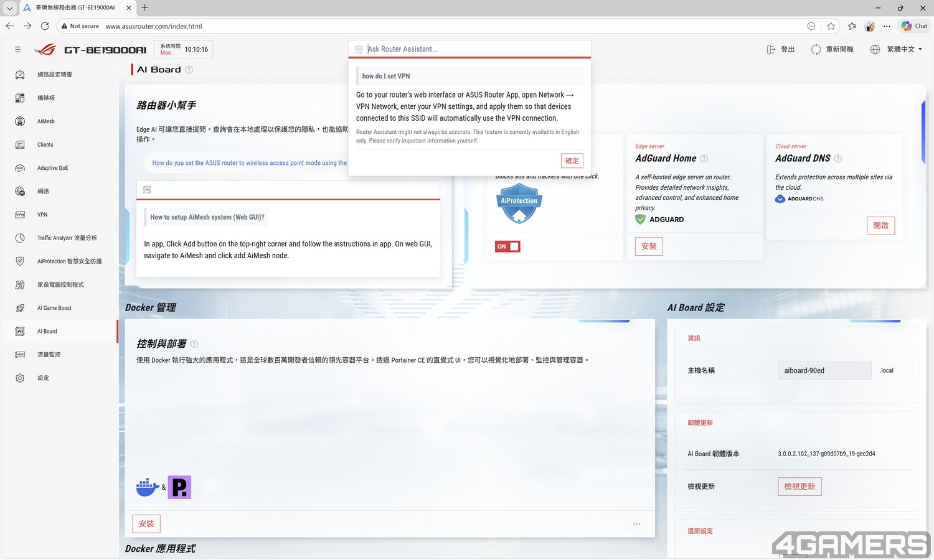Image resolution: width=934 pixels, height=560 pixels.
Task: Open AiProtection shield icon in sidebar
Action: point(20,261)
